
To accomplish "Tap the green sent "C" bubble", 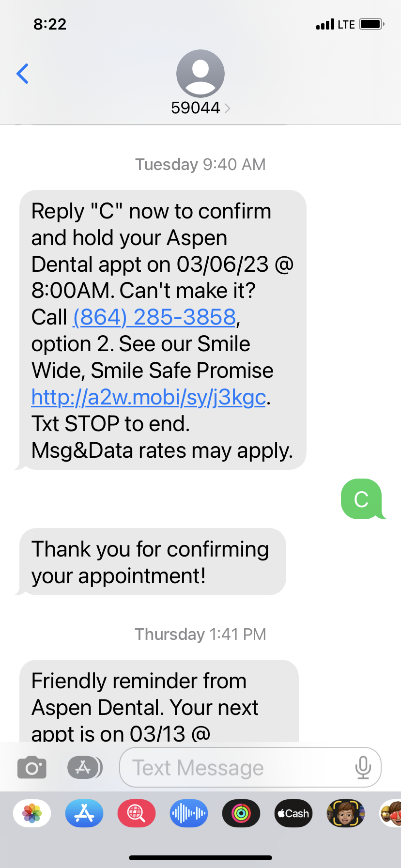I will (x=361, y=499).
